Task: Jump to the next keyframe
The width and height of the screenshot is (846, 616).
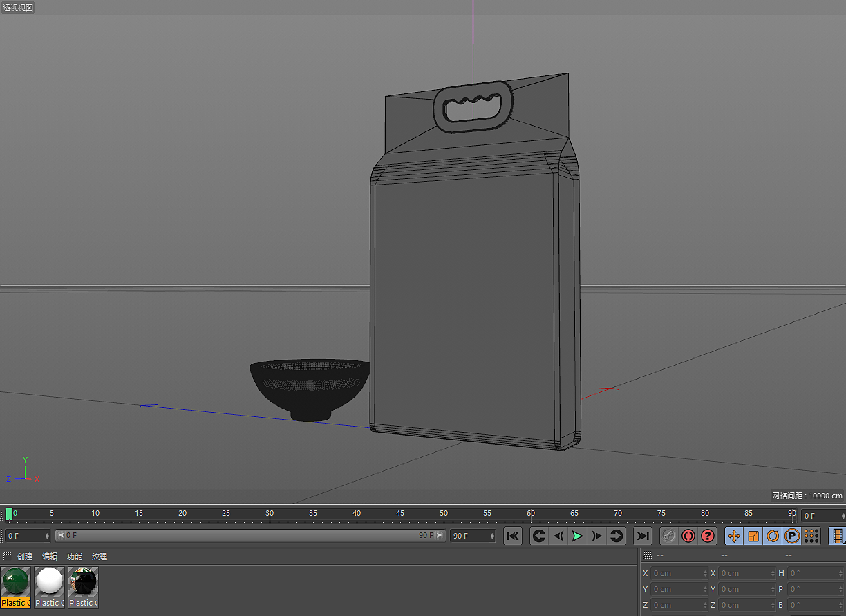Action: [x=616, y=536]
